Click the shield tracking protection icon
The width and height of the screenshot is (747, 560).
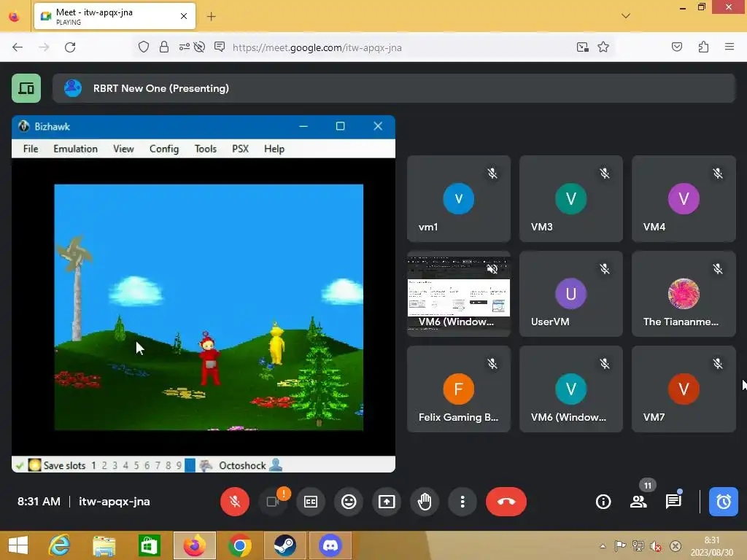[144, 47]
